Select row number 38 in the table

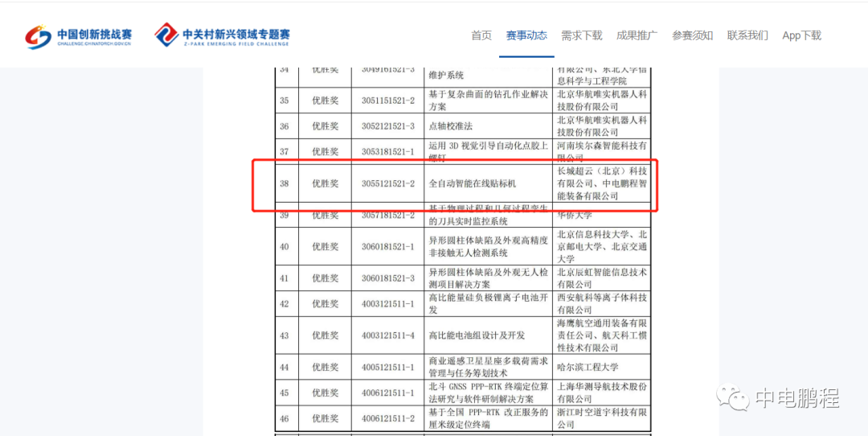(284, 183)
